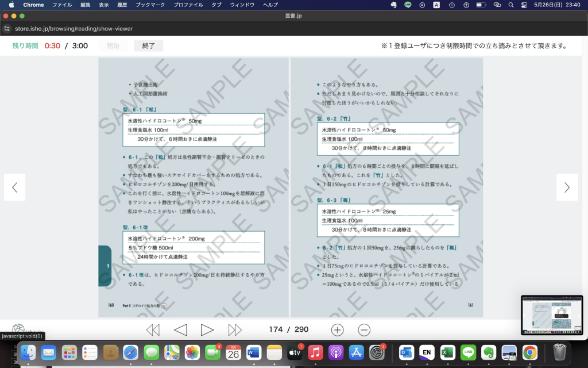Click the large left chevron beside the book

15,187
